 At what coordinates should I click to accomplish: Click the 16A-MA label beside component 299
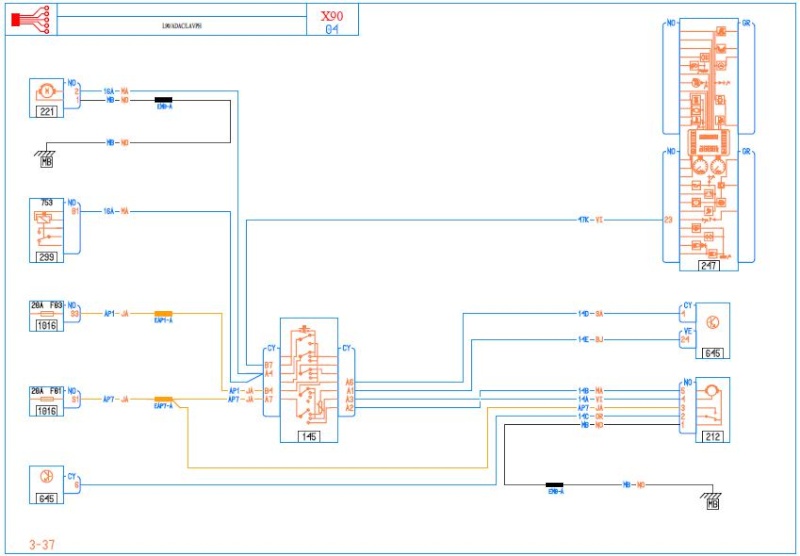(116, 211)
